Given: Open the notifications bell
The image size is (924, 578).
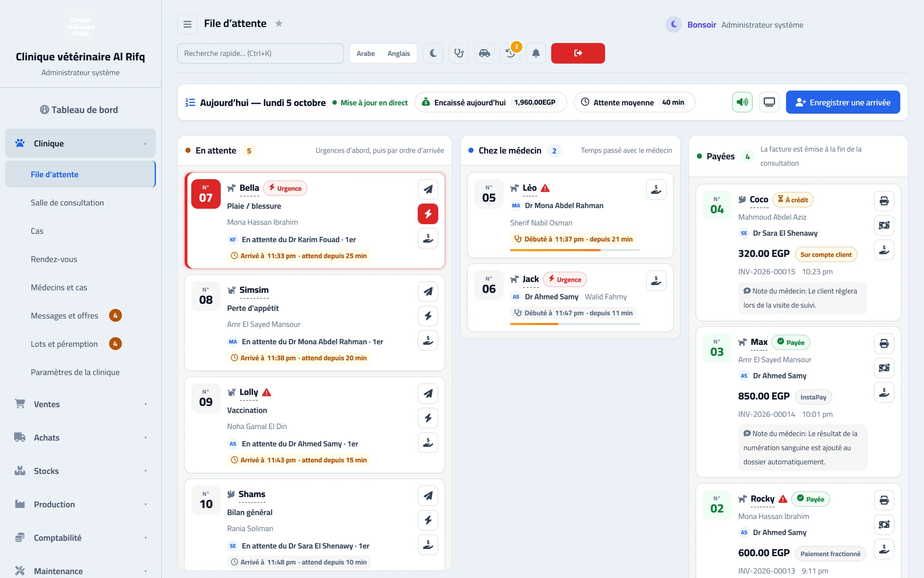Looking at the screenshot, I should tap(536, 53).
